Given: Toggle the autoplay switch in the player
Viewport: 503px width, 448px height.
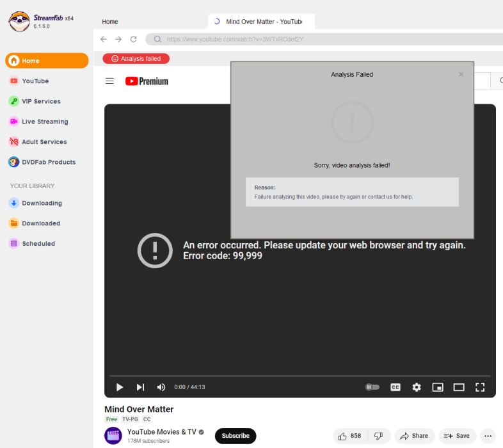Looking at the screenshot, I should click(x=372, y=387).
